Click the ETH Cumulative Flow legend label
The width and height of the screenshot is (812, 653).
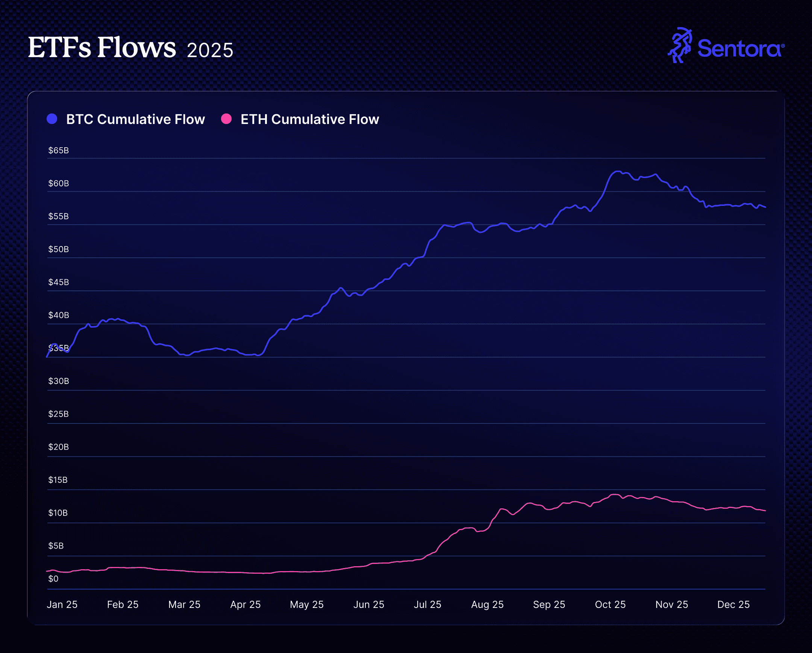310,119
